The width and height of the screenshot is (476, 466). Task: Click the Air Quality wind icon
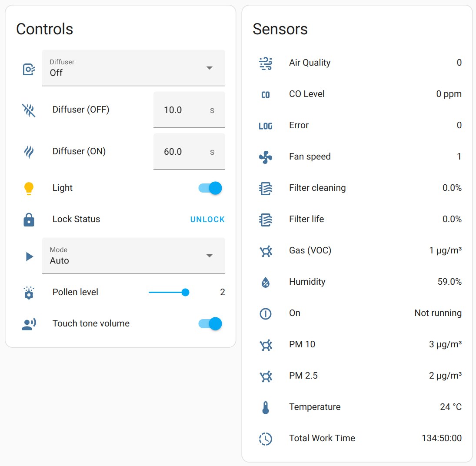[266, 63]
